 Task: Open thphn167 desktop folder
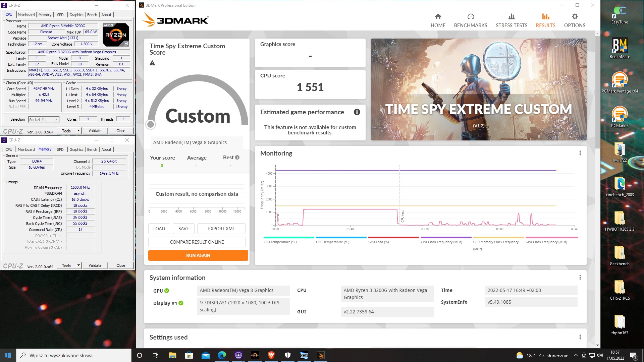click(620, 324)
